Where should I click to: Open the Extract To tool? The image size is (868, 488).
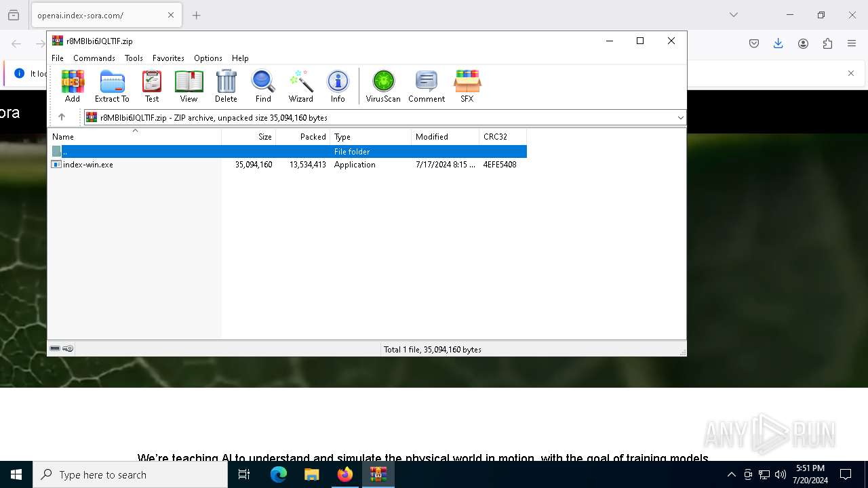(x=112, y=86)
